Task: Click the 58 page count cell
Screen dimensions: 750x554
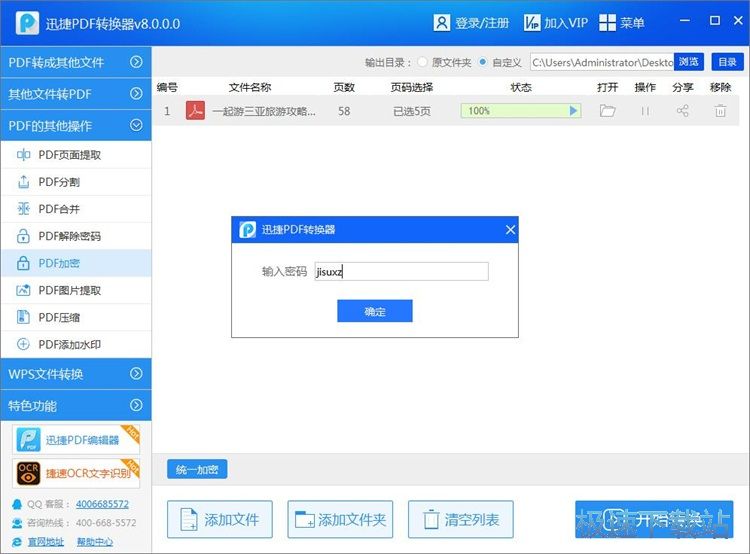Action: point(344,111)
